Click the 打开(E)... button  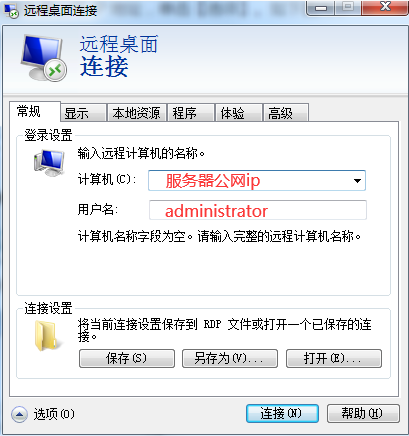334,359
